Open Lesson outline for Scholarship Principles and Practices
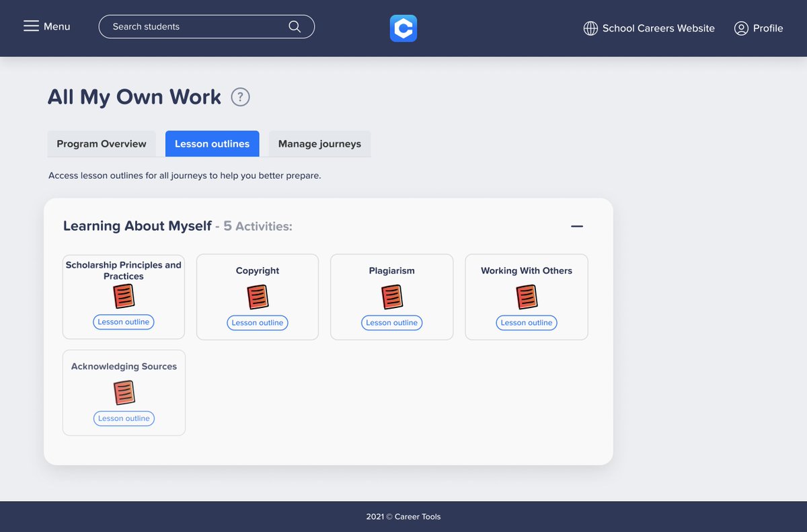 [124, 322]
